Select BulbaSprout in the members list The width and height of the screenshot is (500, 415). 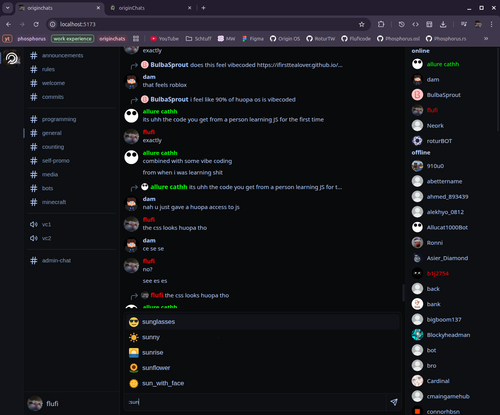click(452, 95)
